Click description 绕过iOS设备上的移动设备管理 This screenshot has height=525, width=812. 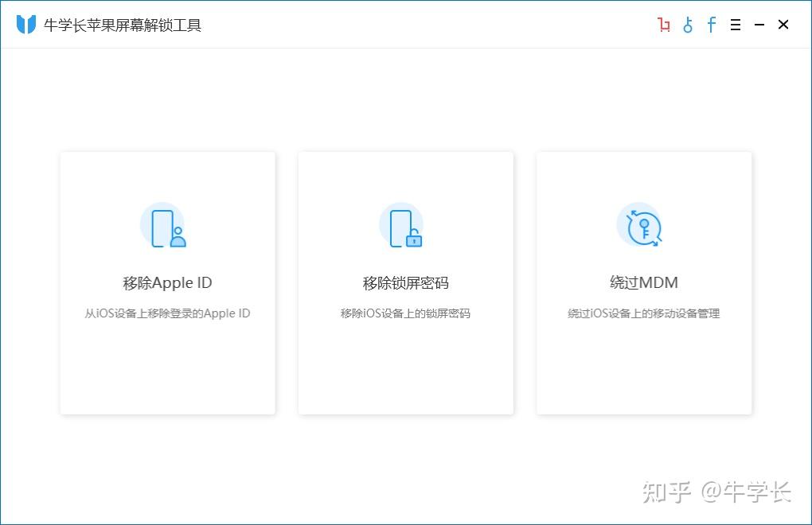(643, 313)
